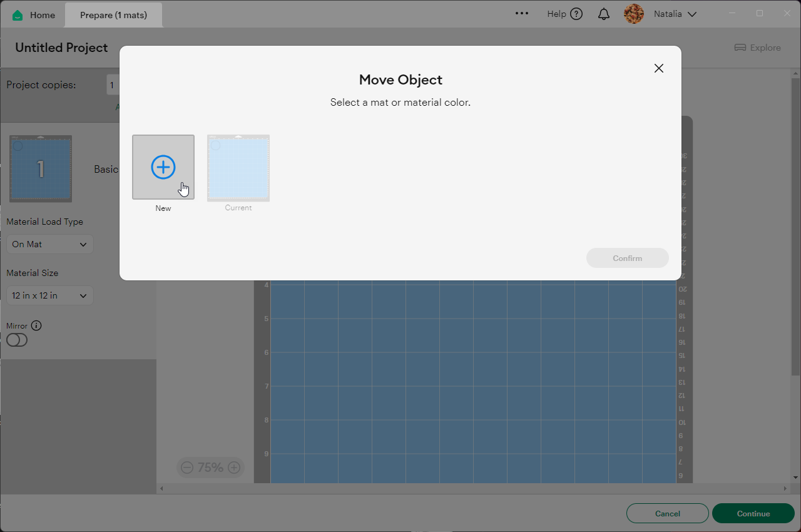Add a New mat using the plus icon
This screenshot has height=532, width=801.
(x=163, y=166)
